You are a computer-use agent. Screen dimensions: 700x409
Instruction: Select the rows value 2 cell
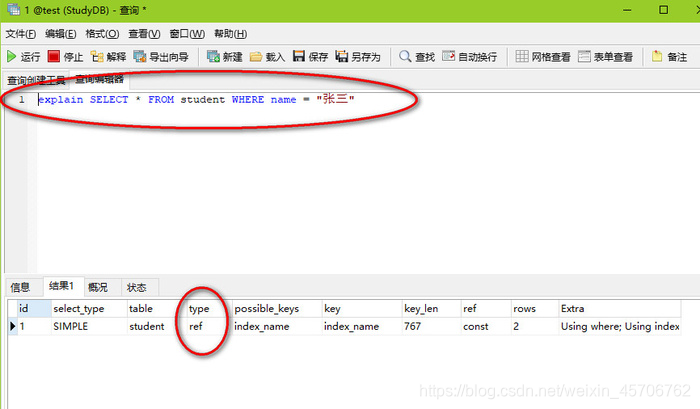point(535,326)
